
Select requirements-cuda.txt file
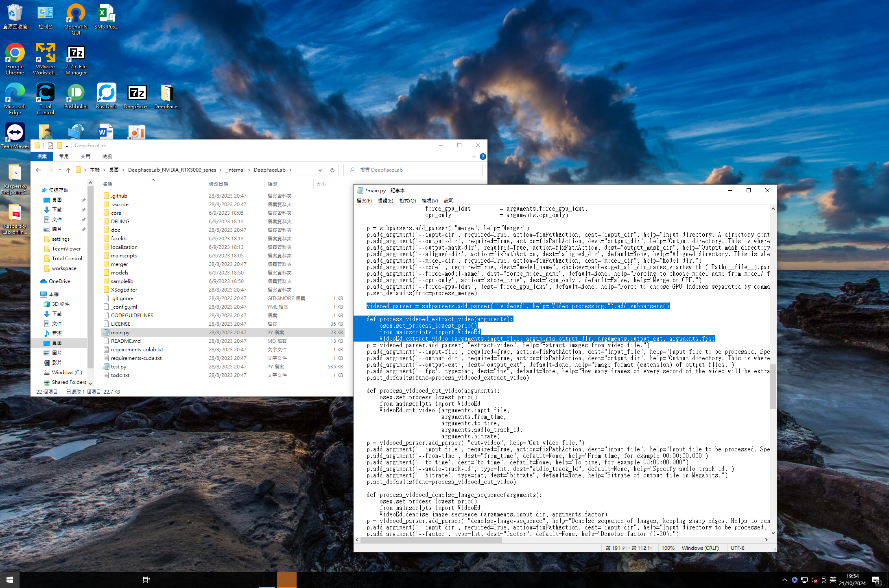coord(223,358)
